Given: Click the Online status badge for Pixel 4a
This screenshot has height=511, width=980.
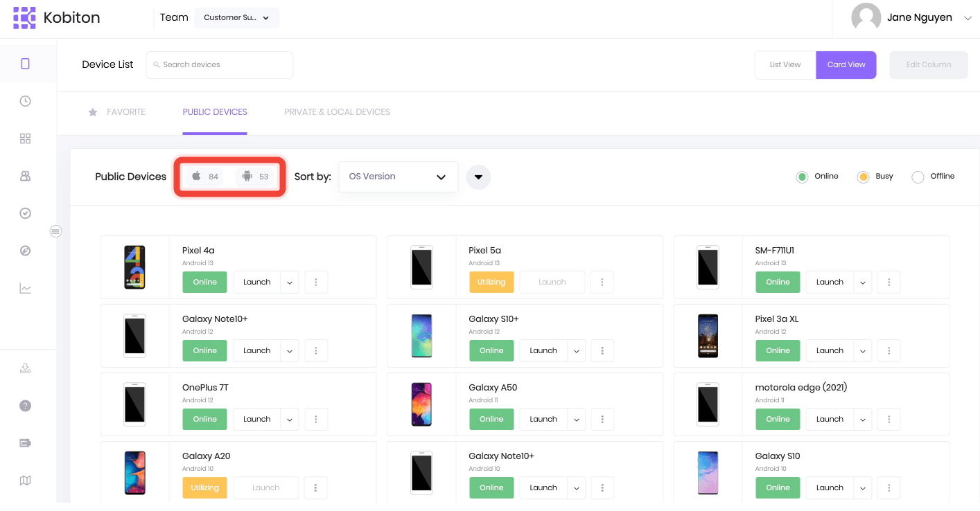Looking at the screenshot, I should point(205,282).
